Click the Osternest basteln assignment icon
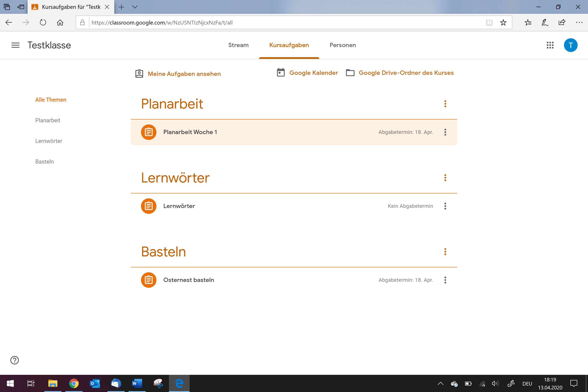The width and height of the screenshot is (588, 392). click(x=149, y=280)
